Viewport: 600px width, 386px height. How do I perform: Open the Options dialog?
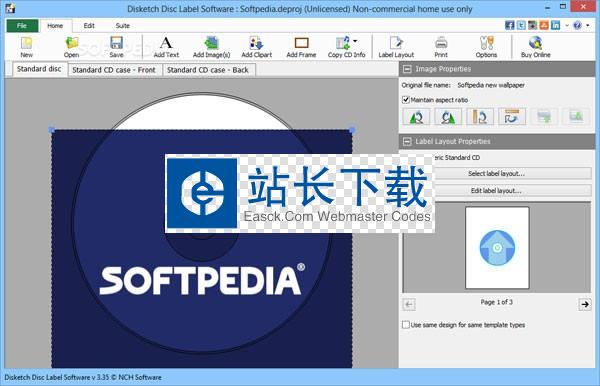tap(486, 47)
